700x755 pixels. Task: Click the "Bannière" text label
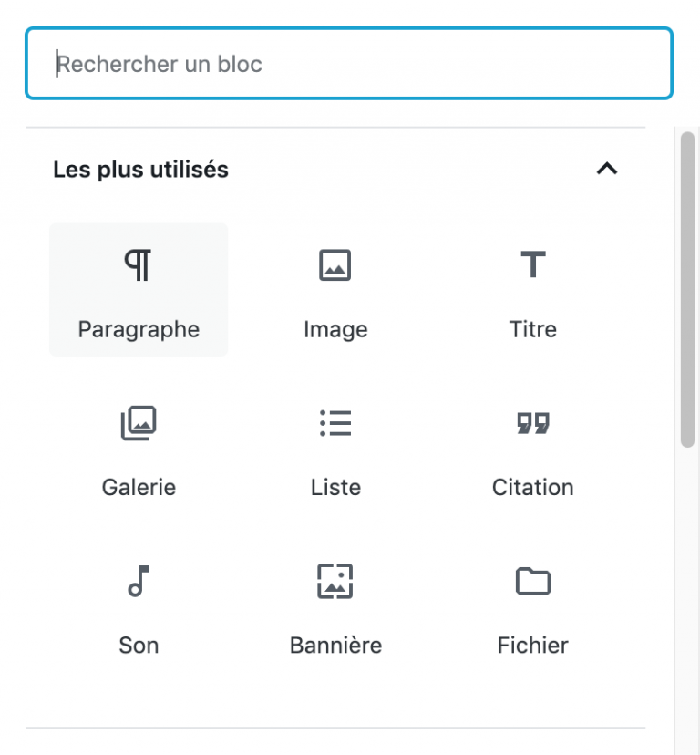click(x=335, y=646)
